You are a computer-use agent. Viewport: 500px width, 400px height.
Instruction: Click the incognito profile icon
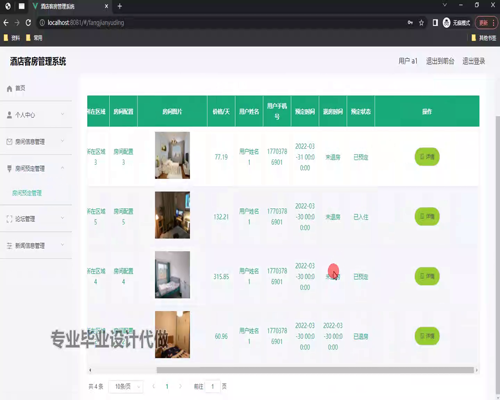pos(447,23)
